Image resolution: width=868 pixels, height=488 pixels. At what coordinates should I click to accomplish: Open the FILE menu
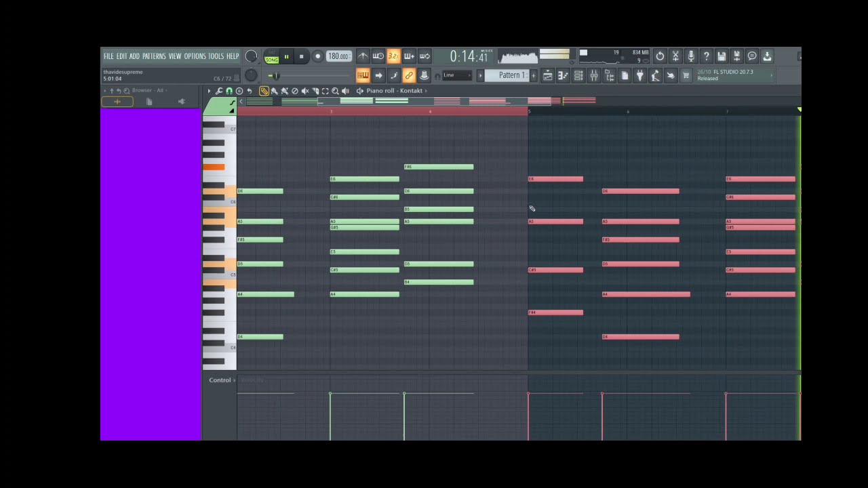click(108, 56)
